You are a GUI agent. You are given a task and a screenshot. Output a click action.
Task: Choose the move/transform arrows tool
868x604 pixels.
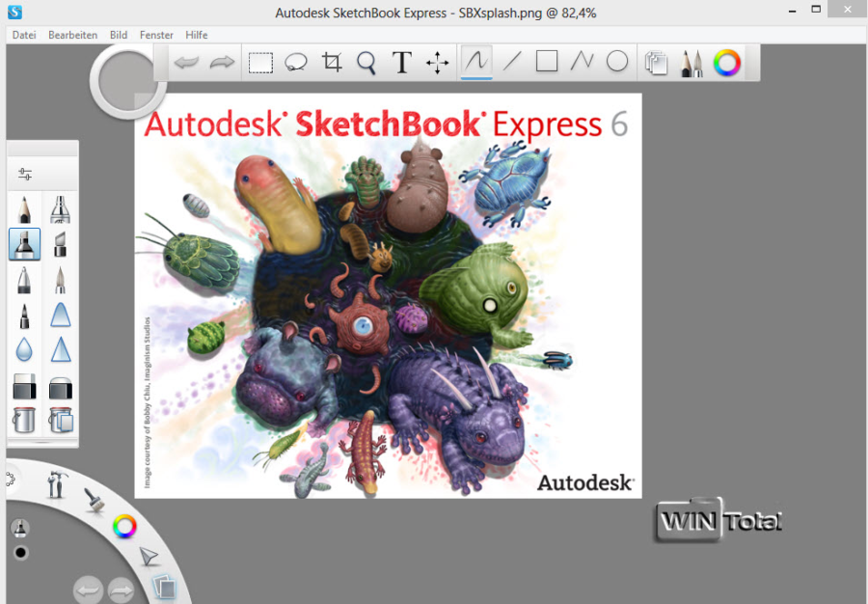click(x=438, y=63)
